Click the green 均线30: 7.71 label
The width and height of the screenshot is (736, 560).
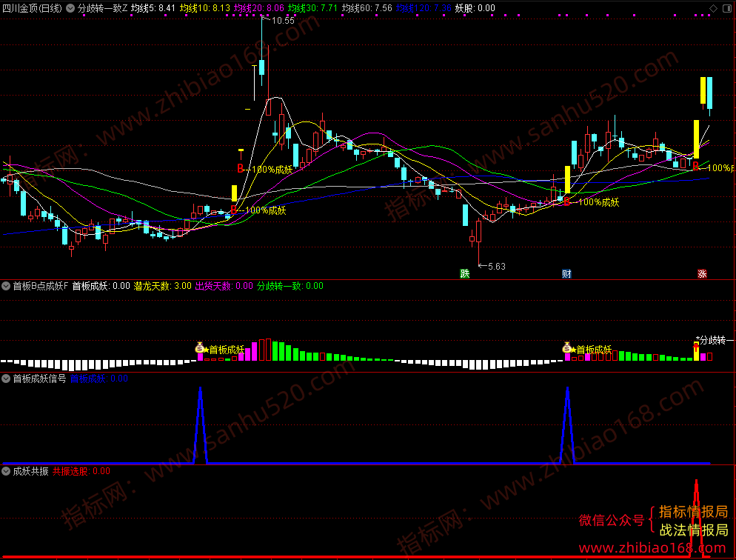[312, 8]
